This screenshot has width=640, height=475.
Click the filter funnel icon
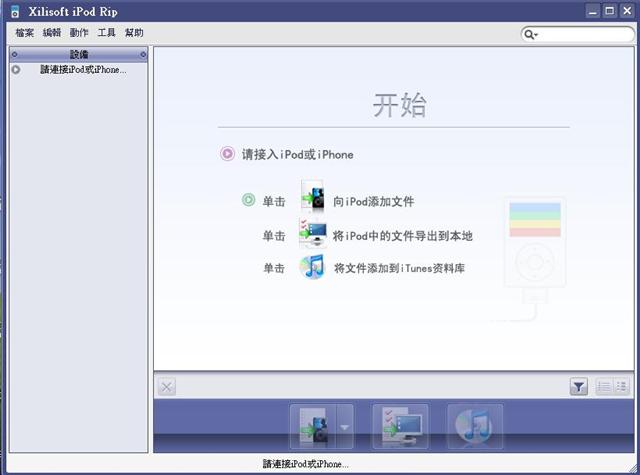(x=579, y=386)
